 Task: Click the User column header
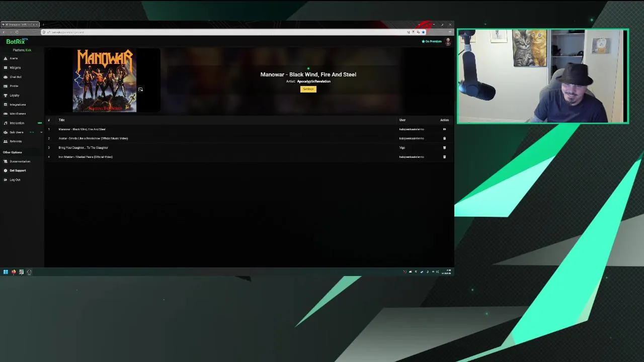pyautogui.click(x=403, y=120)
